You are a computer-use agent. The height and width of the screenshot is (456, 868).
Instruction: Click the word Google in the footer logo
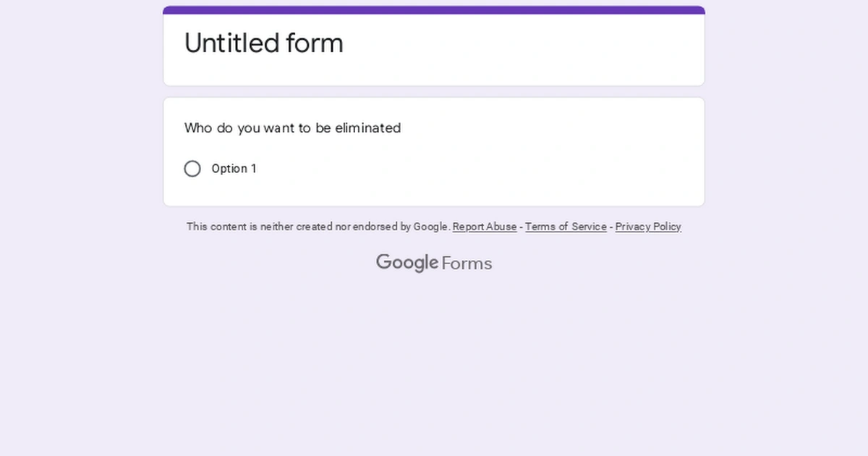tap(407, 263)
